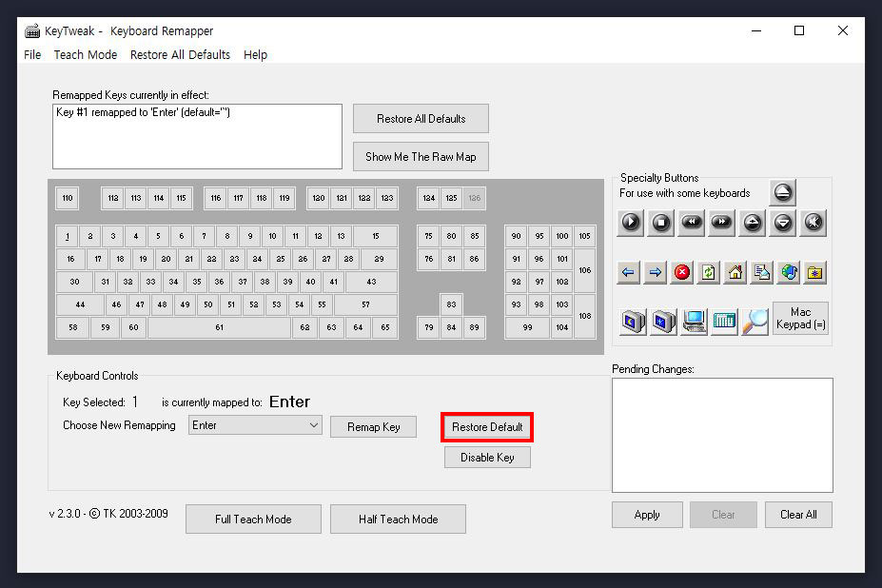
Task: Click the blue Browser Forward arrow icon
Action: 656,273
